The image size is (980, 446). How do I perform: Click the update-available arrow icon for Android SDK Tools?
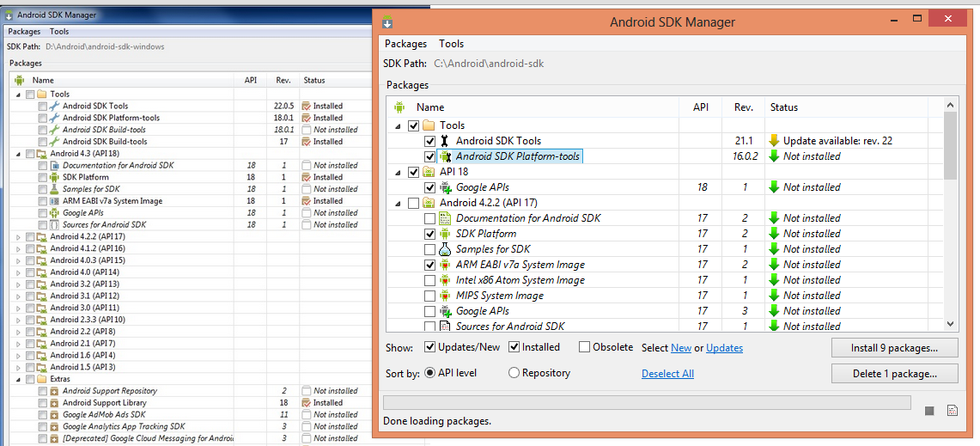[x=775, y=141]
